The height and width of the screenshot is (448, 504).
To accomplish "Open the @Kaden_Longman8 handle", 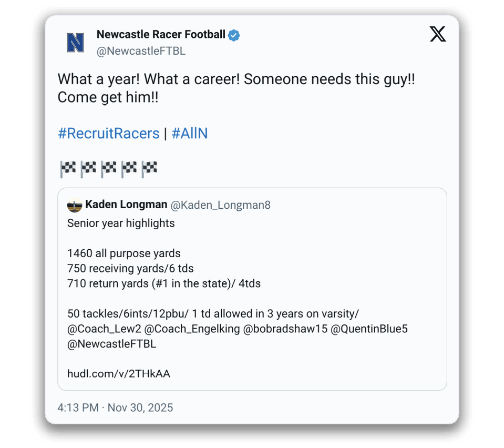I will coord(221,205).
